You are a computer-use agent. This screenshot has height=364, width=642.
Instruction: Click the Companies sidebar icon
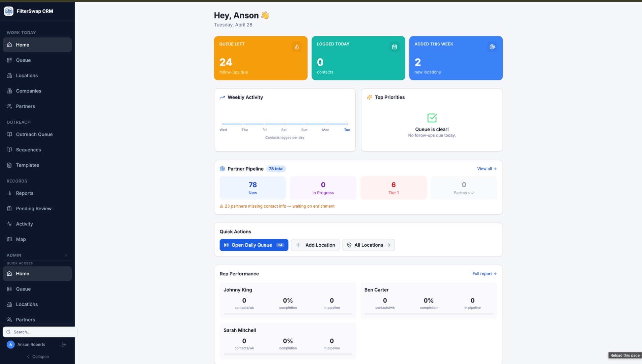pyautogui.click(x=9, y=91)
